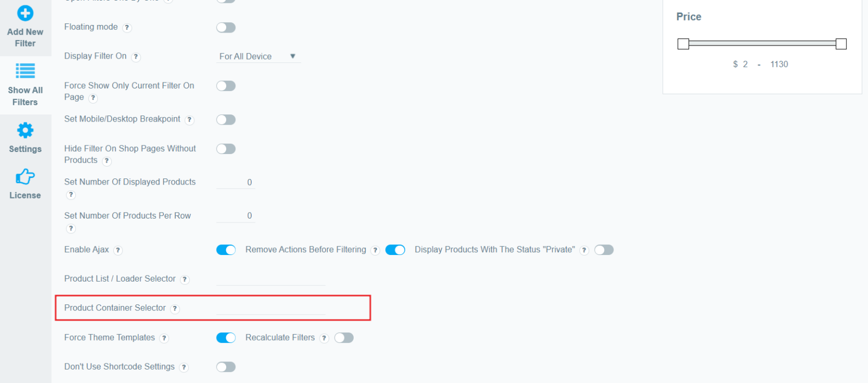This screenshot has width=868, height=383.
Task: Click help icon for Product Container Selector
Action: coord(175,309)
